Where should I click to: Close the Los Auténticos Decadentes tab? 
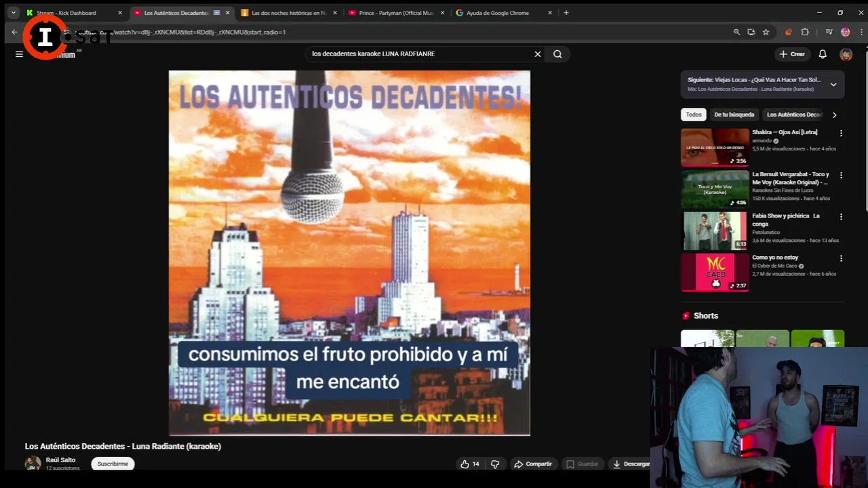pyautogui.click(x=227, y=13)
